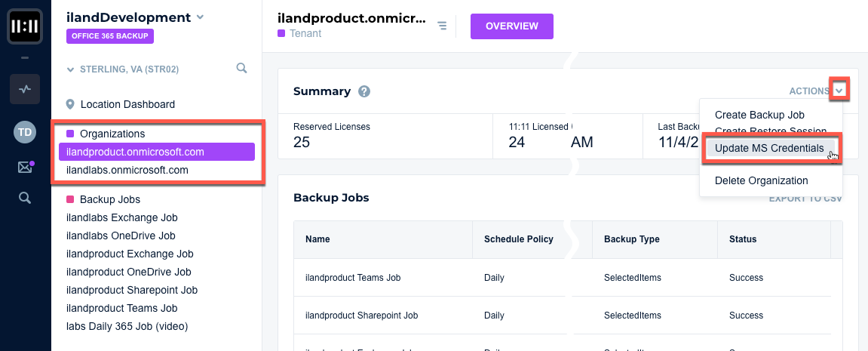868x351 pixels.
Task: Open the activity pulse icon in sidebar
Action: (25, 89)
